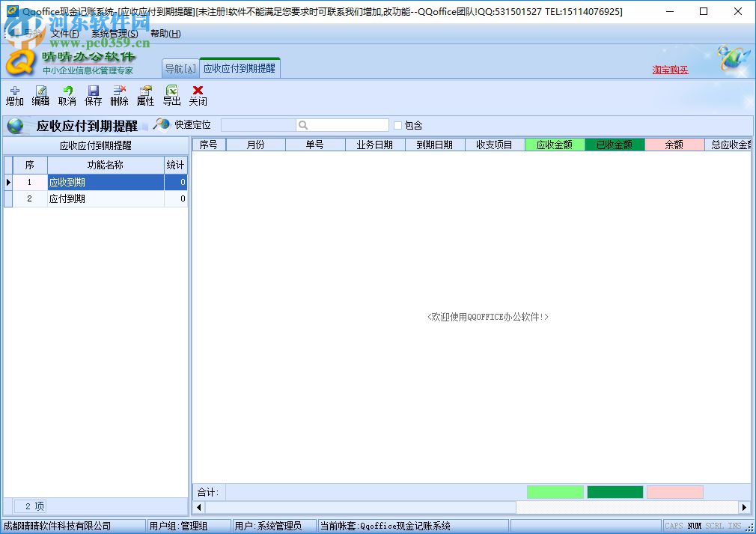Open the 系统管理(S) menu
The height and width of the screenshot is (534, 756).
[x=114, y=34]
